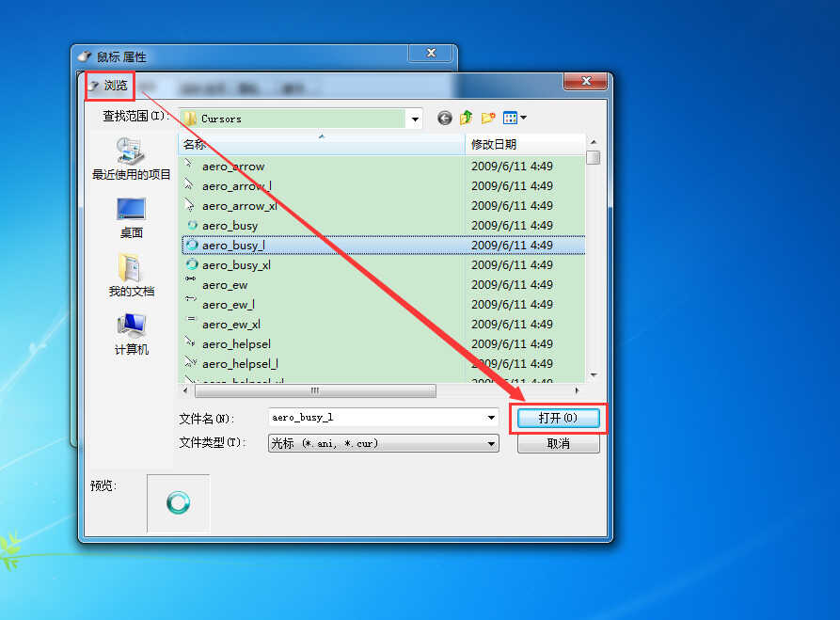
Task: Click the vertical scrollbar down arrow
Action: (593, 375)
